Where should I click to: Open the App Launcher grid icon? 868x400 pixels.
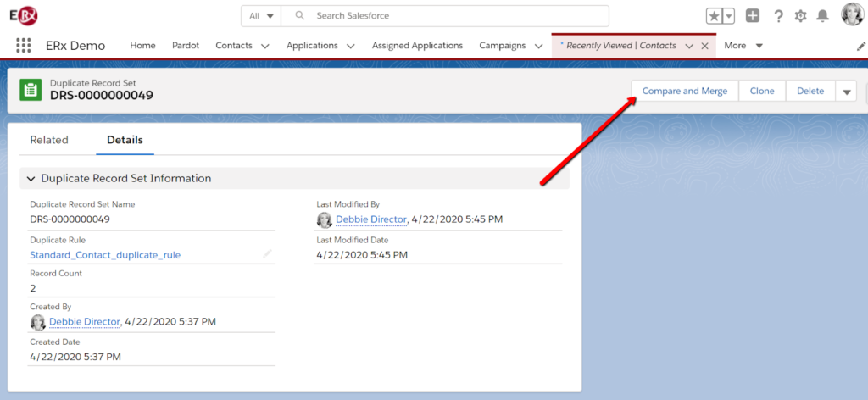click(x=24, y=46)
